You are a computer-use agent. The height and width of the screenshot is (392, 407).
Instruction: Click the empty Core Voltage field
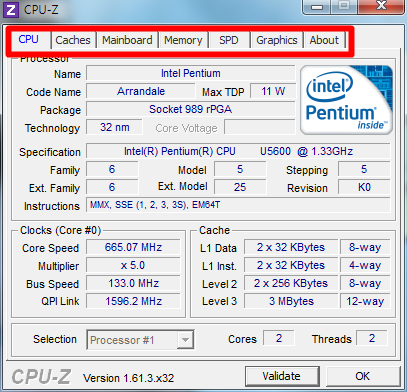click(x=260, y=127)
